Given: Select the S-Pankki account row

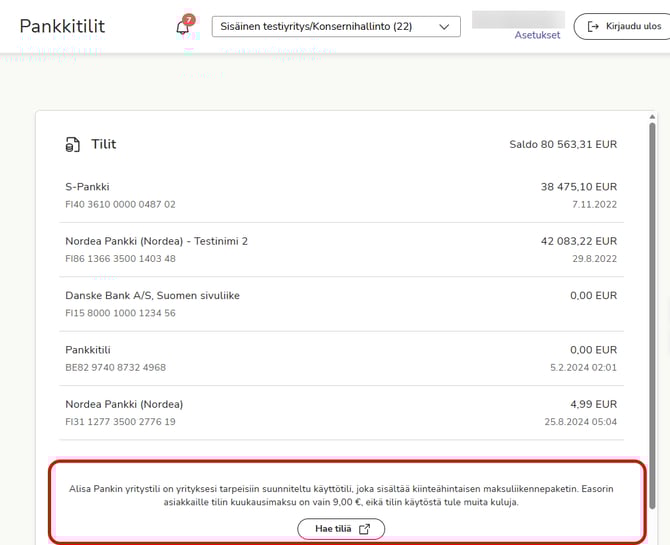Looking at the screenshot, I should (340, 195).
